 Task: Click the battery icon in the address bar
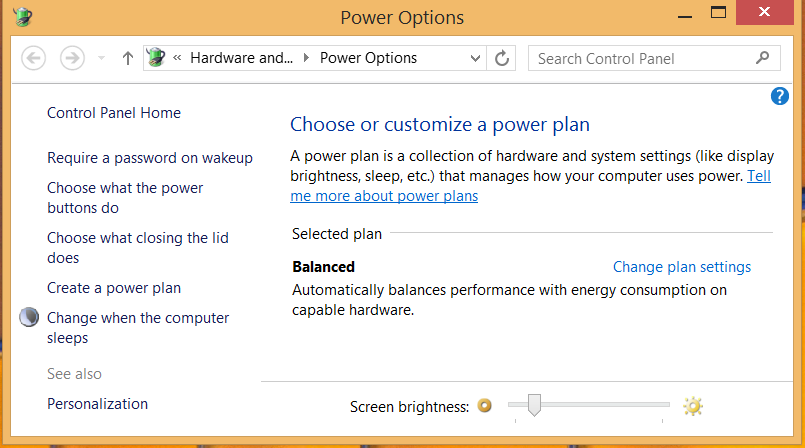(156, 57)
